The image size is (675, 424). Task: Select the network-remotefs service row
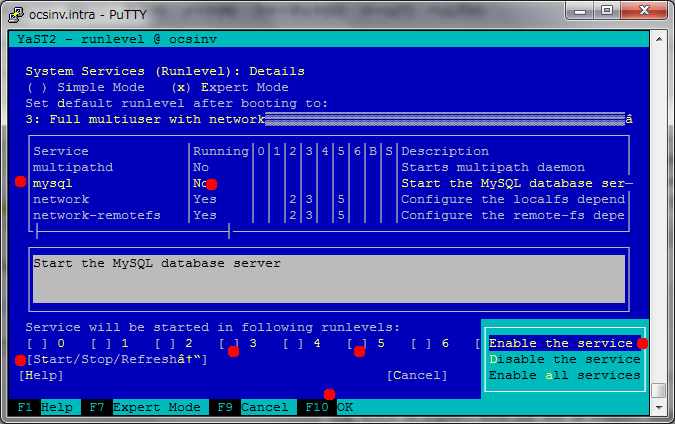tap(331, 215)
